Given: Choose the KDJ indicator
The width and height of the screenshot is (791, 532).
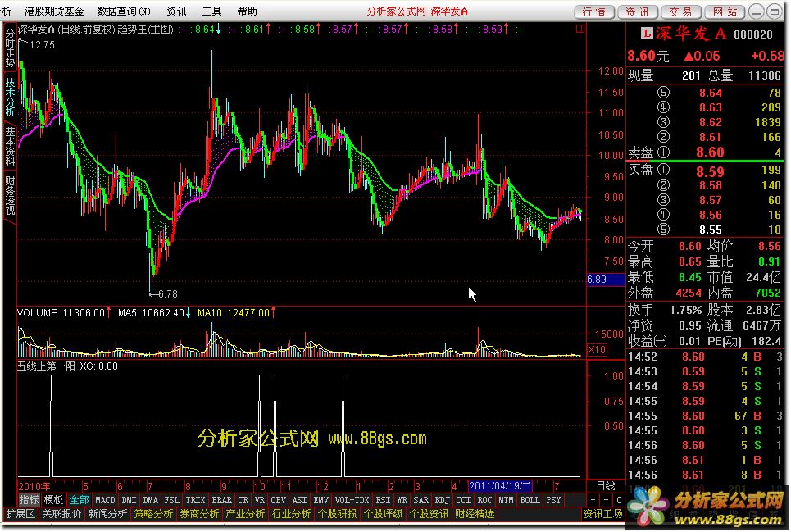Looking at the screenshot, I should point(442,500).
